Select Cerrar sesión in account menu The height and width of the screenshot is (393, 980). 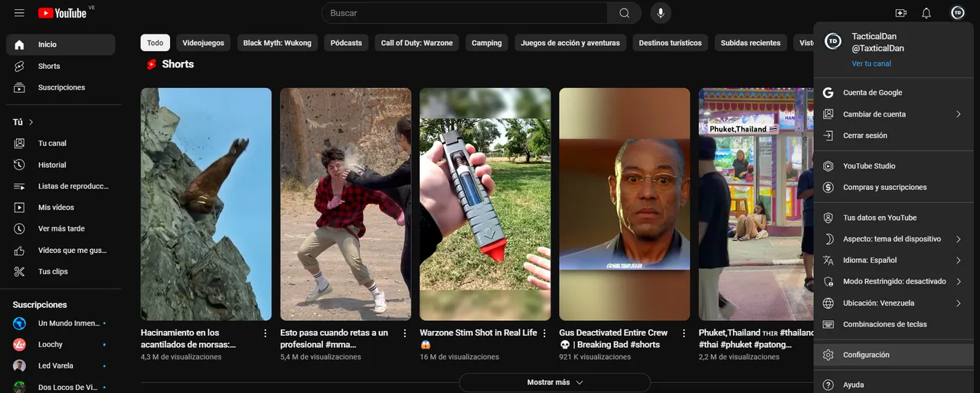(x=893, y=136)
